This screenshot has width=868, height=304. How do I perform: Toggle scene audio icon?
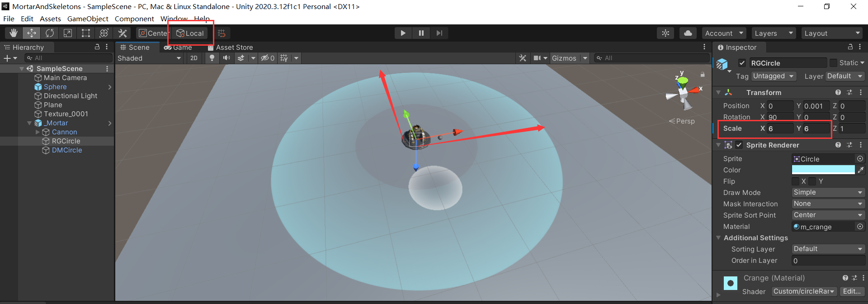click(x=226, y=58)
